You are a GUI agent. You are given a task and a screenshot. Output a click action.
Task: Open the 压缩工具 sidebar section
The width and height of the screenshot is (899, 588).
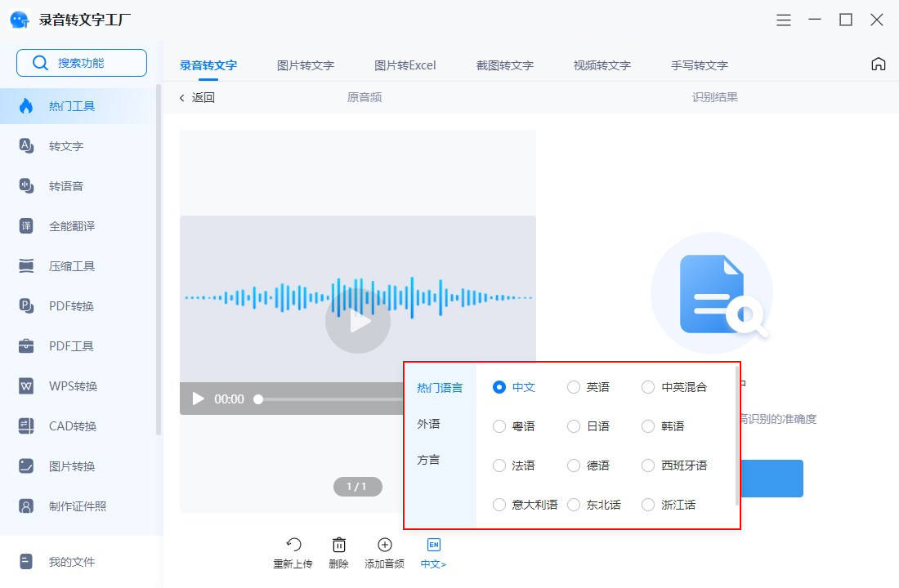coord(78,266)
